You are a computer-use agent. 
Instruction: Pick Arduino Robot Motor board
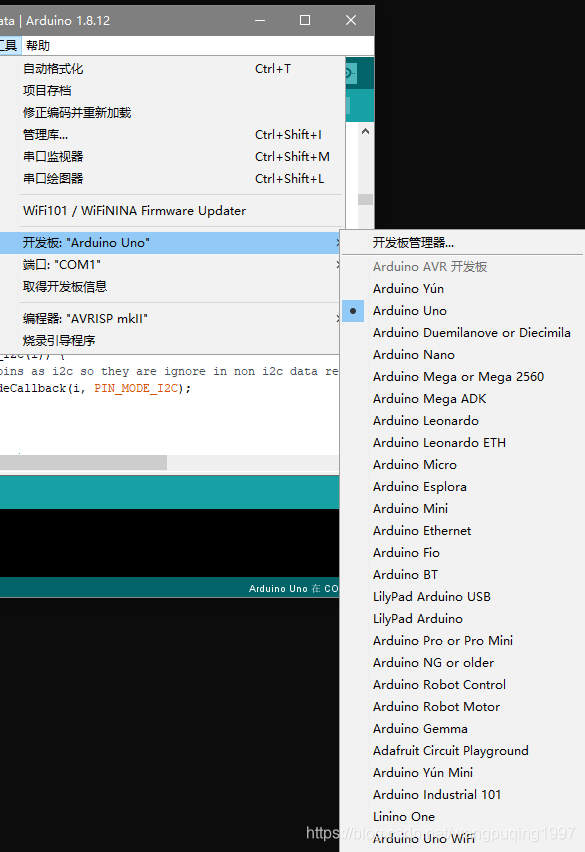(x=463, y=707)
